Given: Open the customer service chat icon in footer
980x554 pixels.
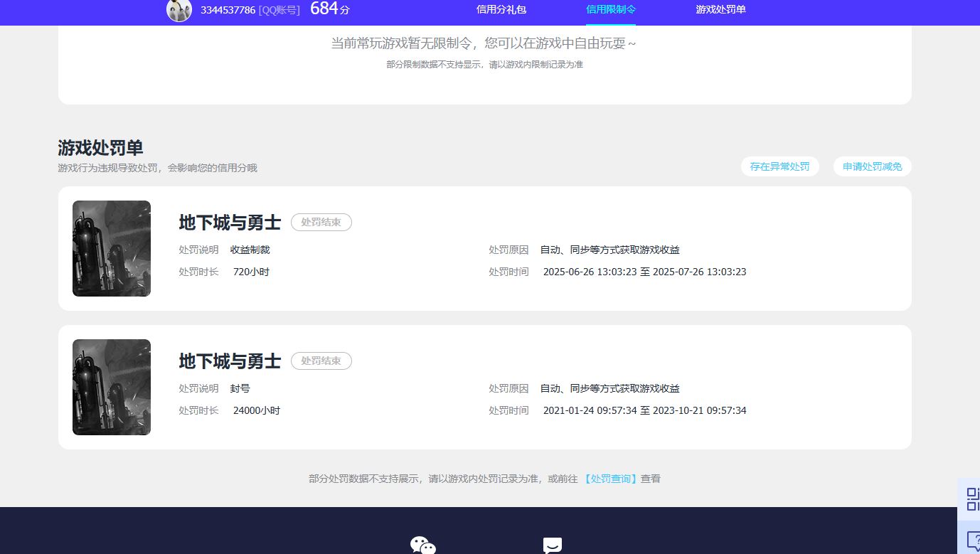Looking at the screenshot, I should coord(553,545).
